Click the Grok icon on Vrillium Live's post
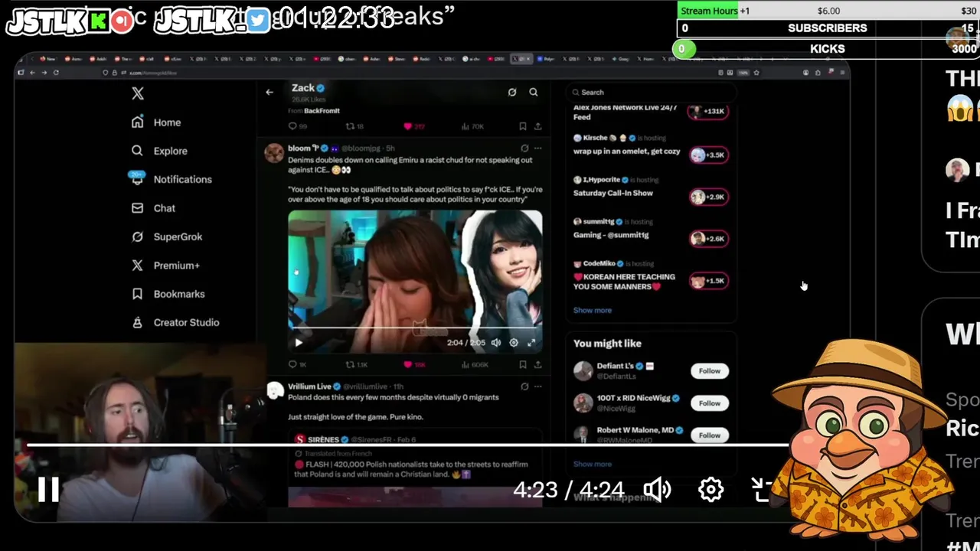This screenshot has width=980, height=551. click(x=524, y=386)
